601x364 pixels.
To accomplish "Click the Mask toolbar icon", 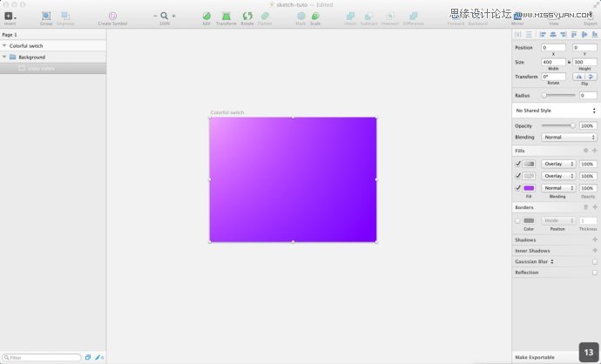I will click(x=300, y=16).
